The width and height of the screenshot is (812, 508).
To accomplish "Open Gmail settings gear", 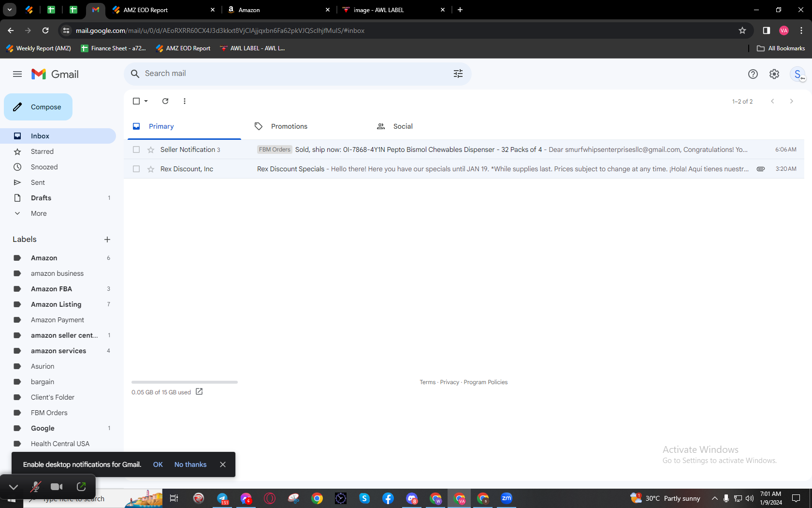I will 774,74.
